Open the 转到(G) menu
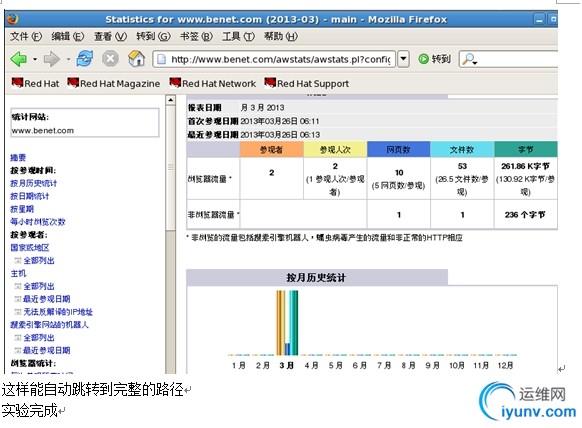The height and width of the screenshot is (428, 582). (x=153, y=36)
